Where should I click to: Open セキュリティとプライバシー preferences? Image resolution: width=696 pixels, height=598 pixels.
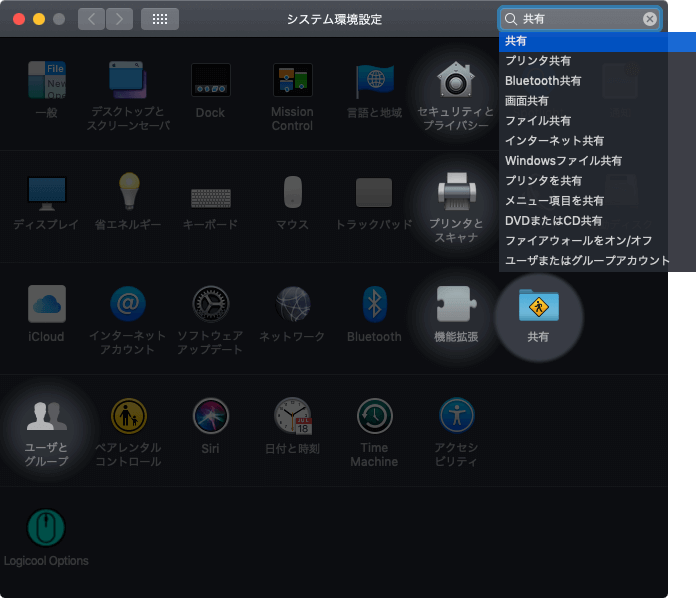[x=456, y=80]
